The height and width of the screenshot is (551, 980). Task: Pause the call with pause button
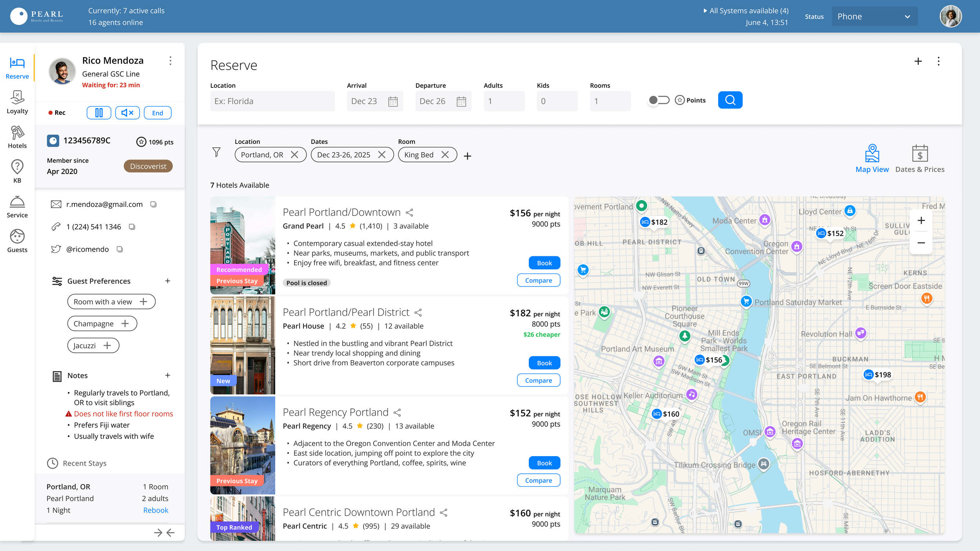(x=99, y=113)
